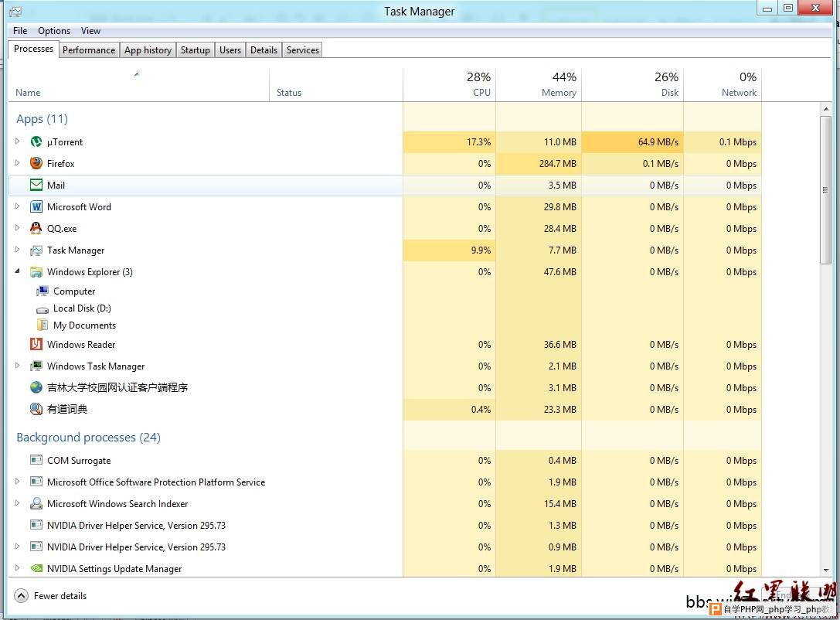Click the Microsoft Windows Search Indexer icon

point(36,504)
